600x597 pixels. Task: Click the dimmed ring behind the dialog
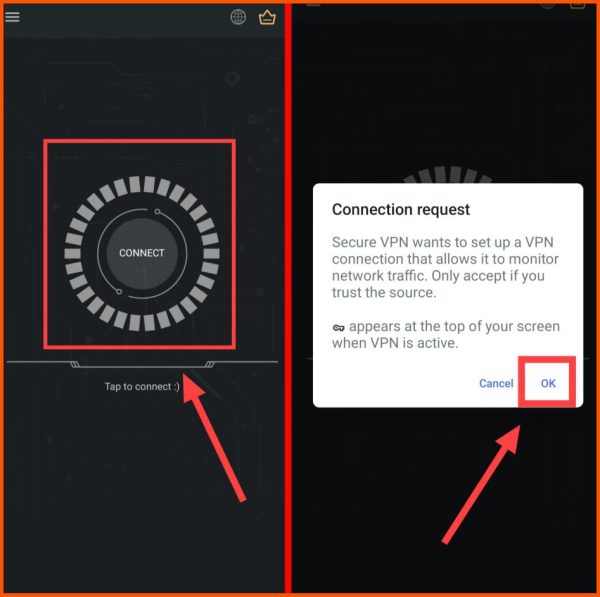(x=448, y=175)
